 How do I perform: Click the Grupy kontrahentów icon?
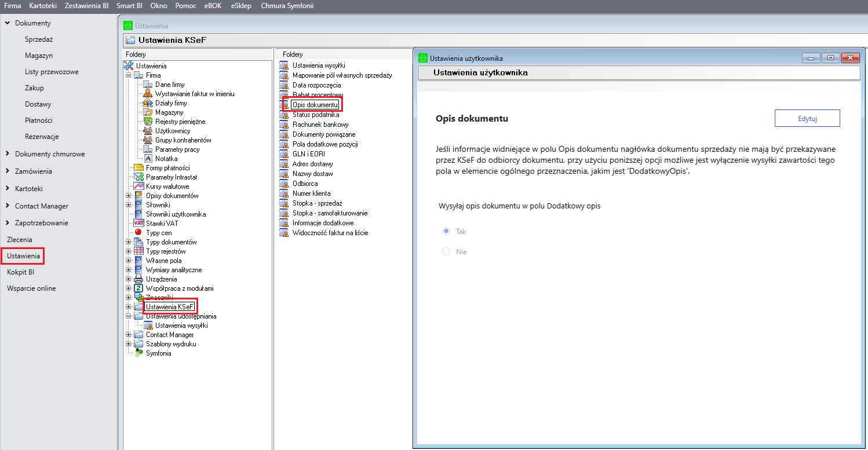(148, 140)
